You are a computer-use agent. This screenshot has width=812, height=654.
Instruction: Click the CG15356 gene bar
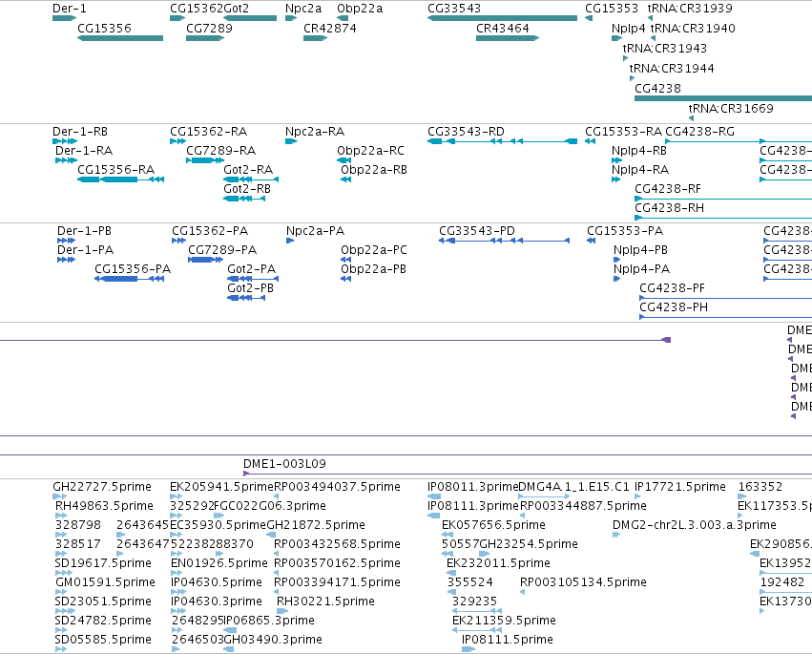coord(120,38)
